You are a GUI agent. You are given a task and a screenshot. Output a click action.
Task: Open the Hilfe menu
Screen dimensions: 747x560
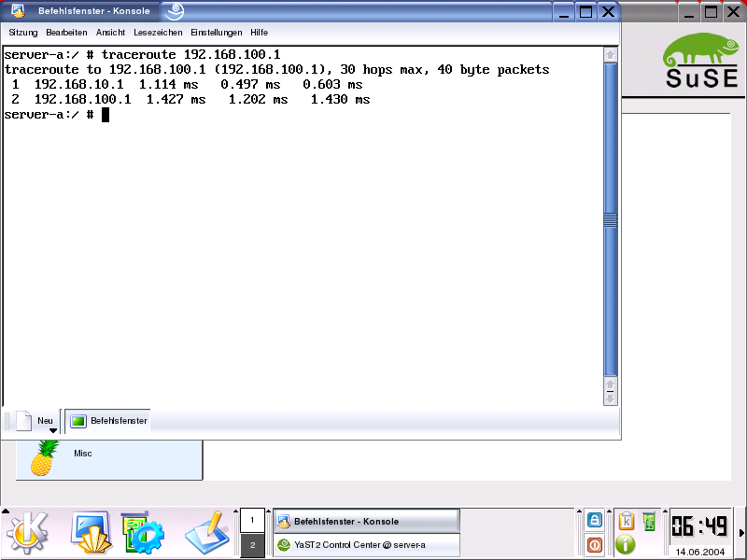[x=259, y=33]
